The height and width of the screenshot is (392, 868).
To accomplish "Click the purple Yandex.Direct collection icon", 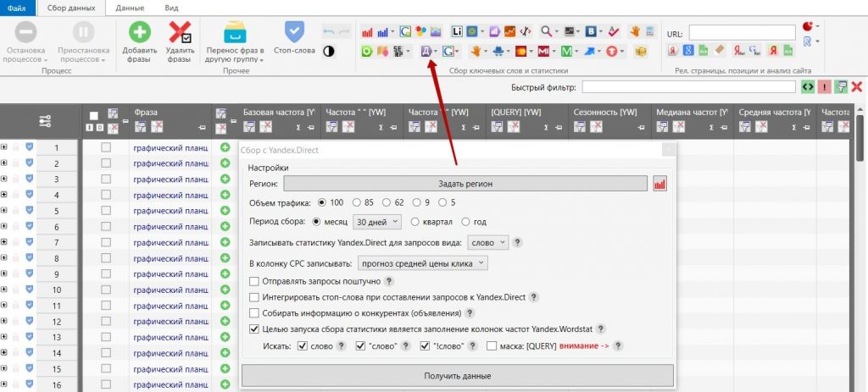I will coord(426,52).
